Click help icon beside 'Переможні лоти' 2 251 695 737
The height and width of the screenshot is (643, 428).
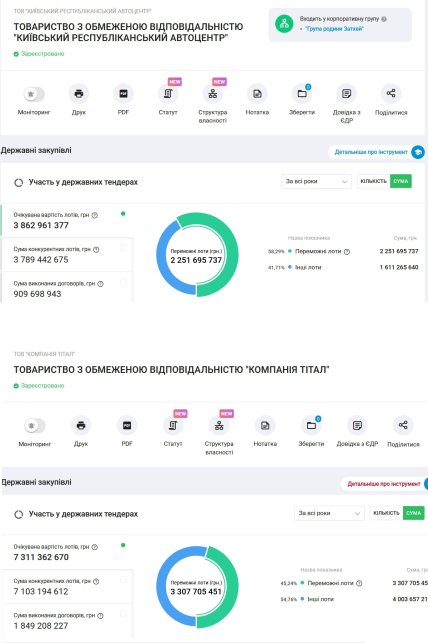coord(346,252)
